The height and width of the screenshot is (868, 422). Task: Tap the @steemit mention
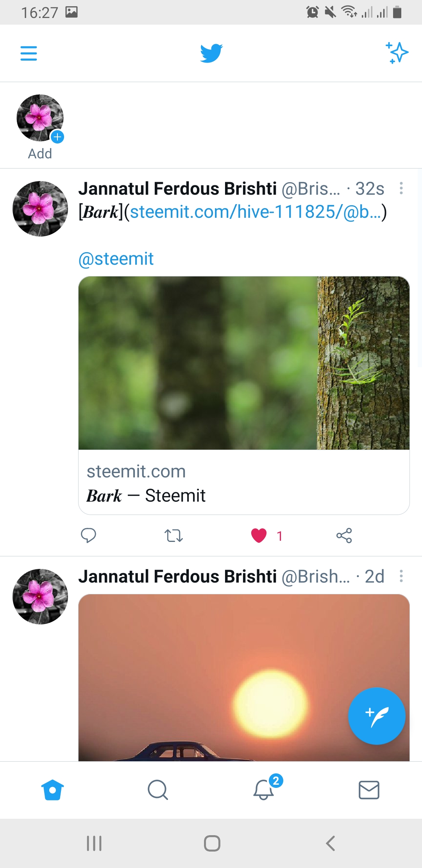(x=116, y=259)
